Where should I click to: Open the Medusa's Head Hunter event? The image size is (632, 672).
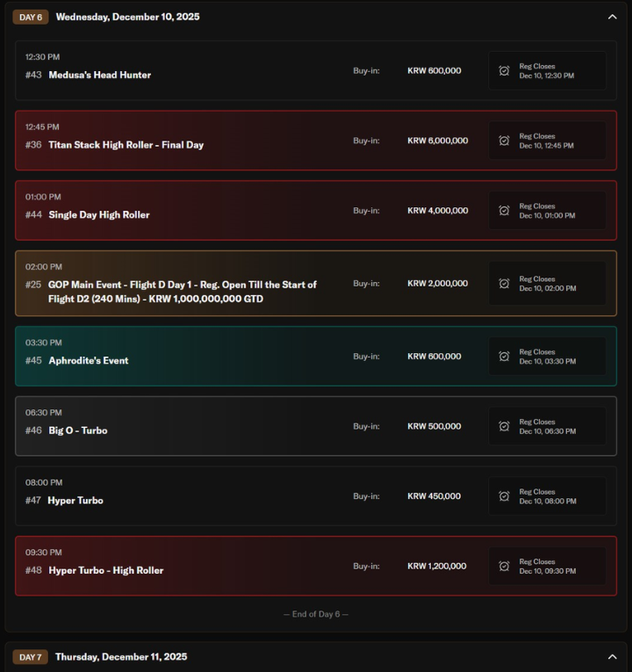pyautogui.click(x=99, y=76)
